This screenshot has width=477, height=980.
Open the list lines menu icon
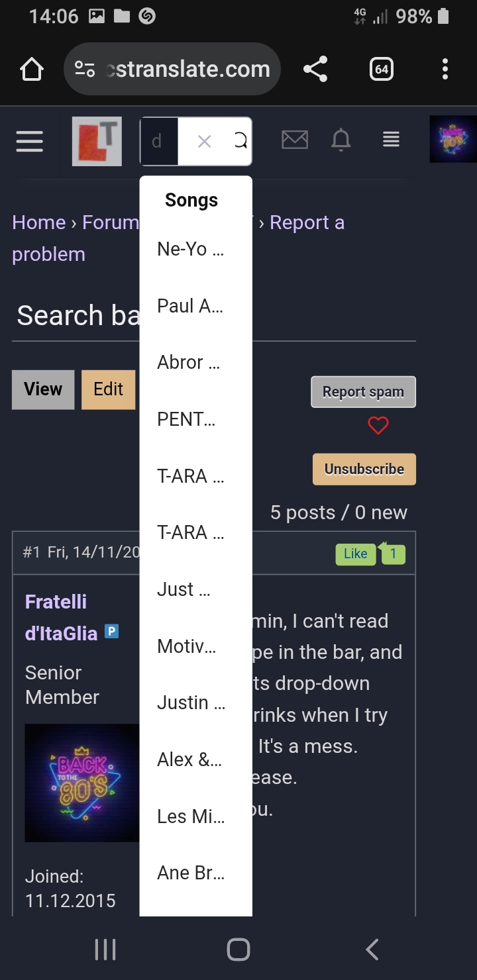tap(391, 140)
